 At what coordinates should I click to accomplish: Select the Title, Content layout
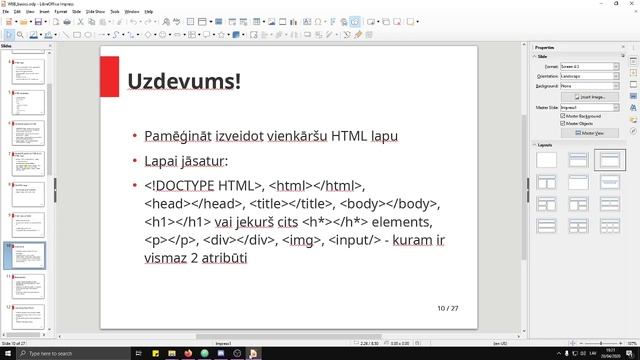[x=610, y=160]
